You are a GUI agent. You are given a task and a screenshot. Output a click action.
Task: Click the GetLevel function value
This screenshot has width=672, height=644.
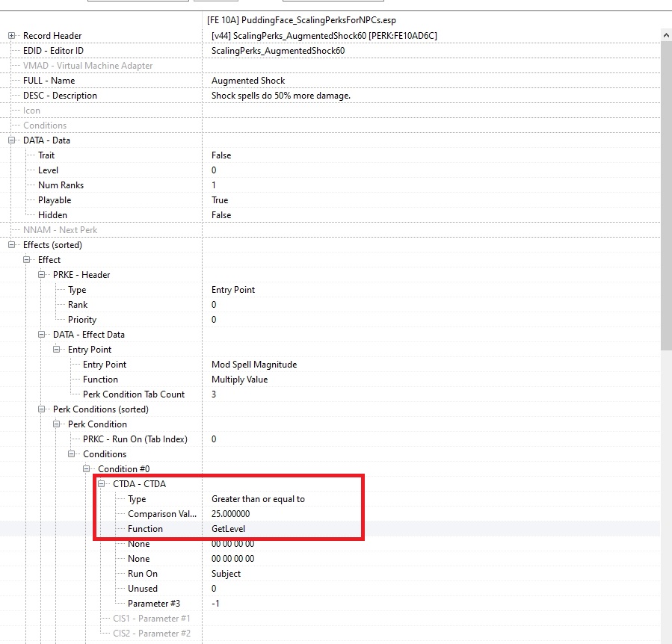pos(229,529)
